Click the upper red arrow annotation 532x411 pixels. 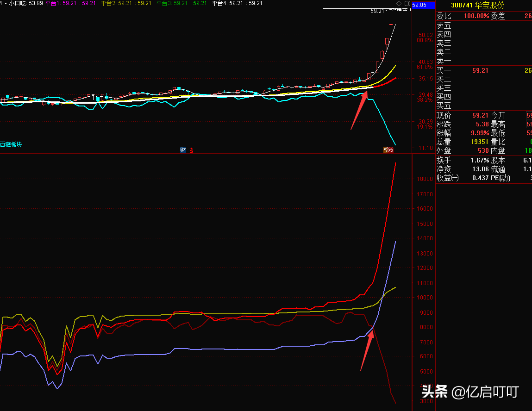tap(359, 112)
